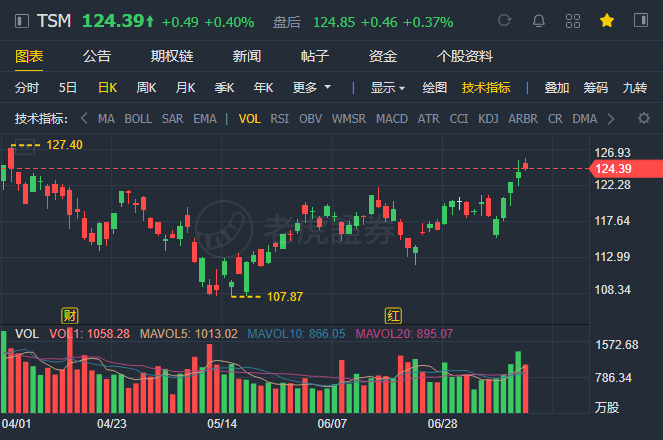Screen dimensions: 663x440
Task: Select the 周K weekly candlestick
Action: pos(146,88)
